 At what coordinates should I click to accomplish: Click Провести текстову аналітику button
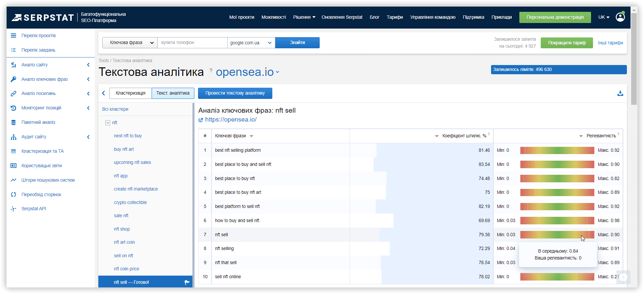tap(235, 93)
